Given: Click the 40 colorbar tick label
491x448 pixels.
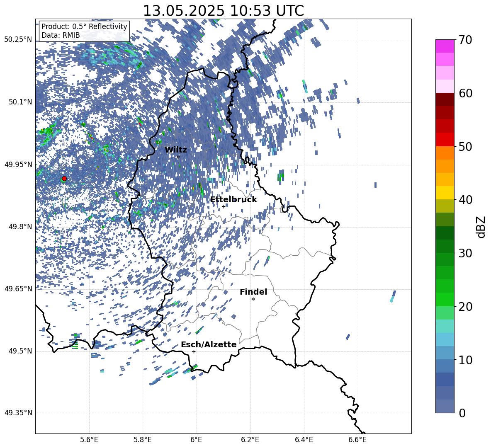Looking at the screenshot, I should pos(465,200).
